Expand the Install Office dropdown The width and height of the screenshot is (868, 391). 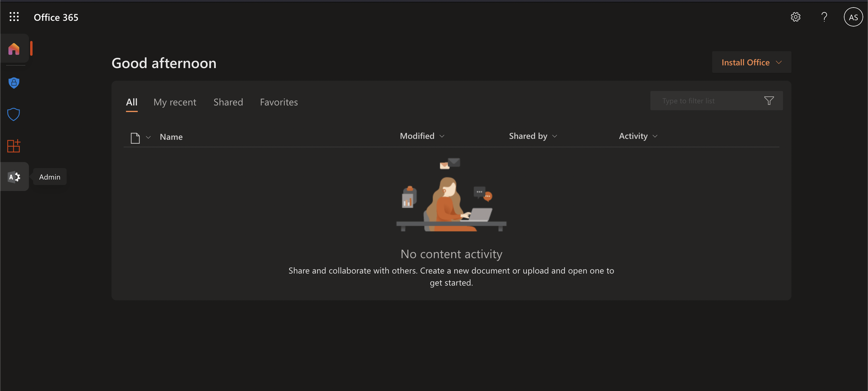[x=751, y=62]
